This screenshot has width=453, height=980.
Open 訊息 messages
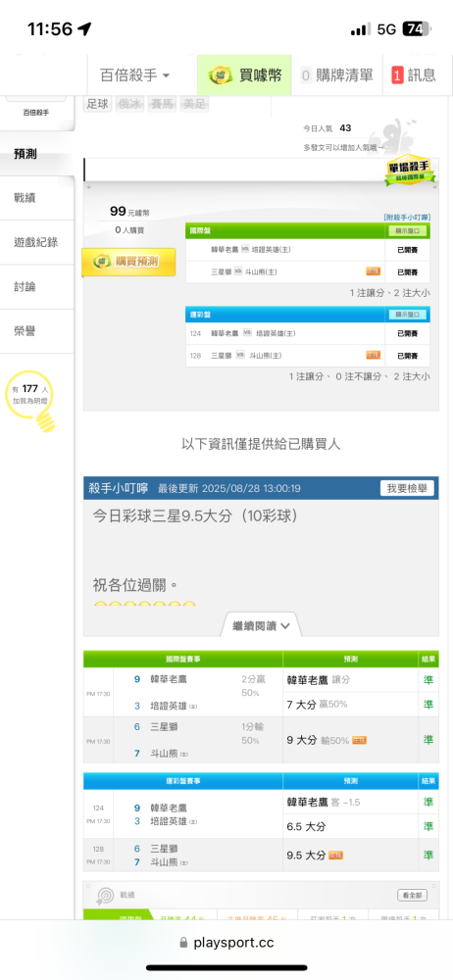coord(414,75)
